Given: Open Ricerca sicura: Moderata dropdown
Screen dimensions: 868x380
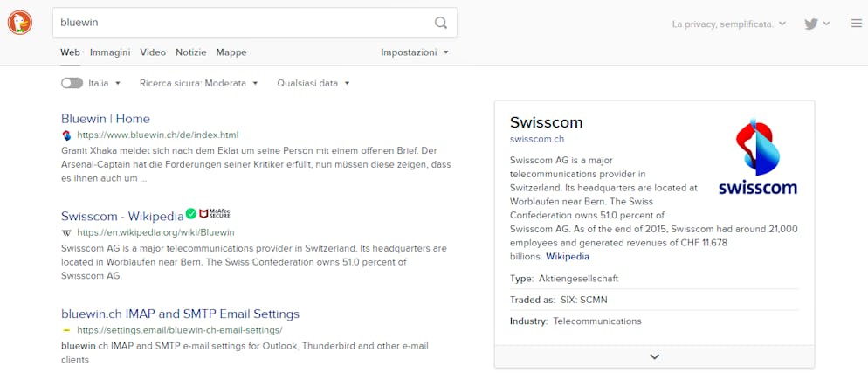Looking at the screenshot, I should click(199, 84).
